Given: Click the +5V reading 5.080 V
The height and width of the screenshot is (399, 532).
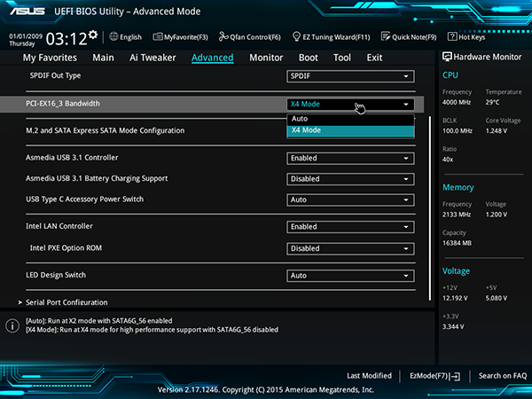Looking at the screenshot, I should coord(497,298).
